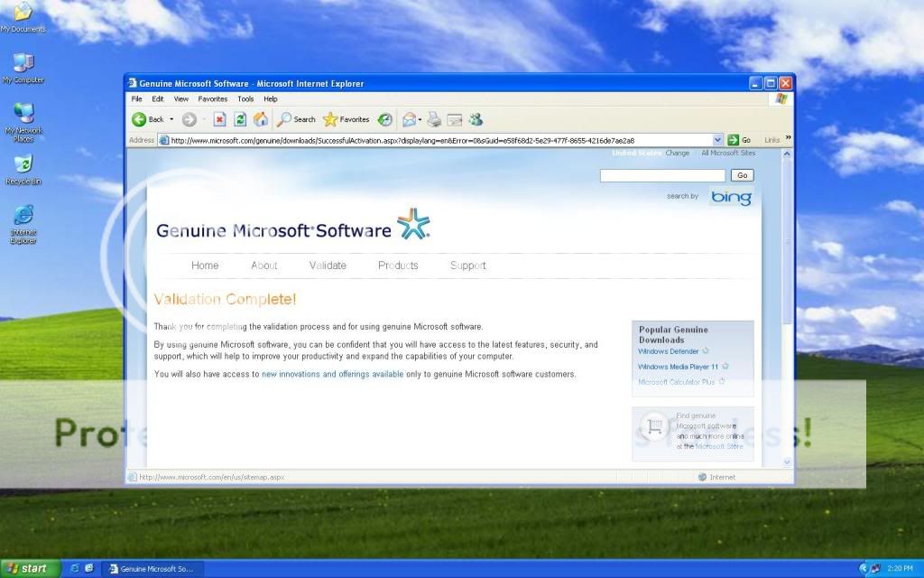Switch to the Validate tab
Screen dimensions: 924x578
pos(328,265)
